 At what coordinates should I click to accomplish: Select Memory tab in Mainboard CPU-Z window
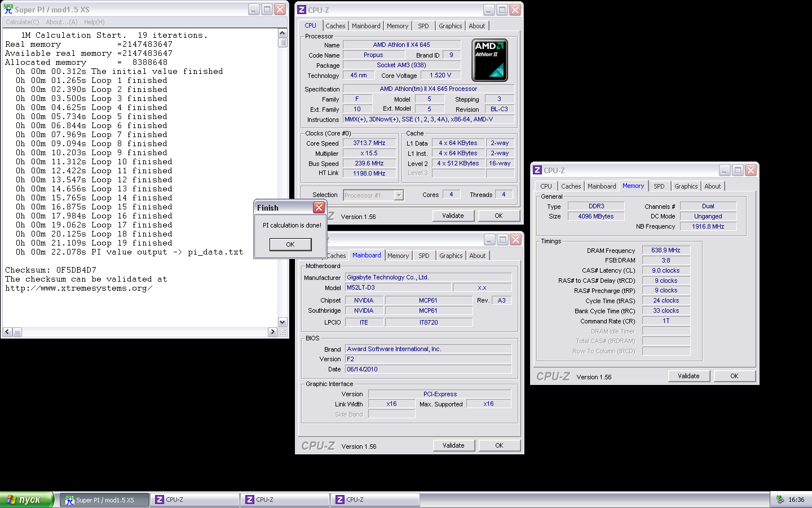coord(398,256)
